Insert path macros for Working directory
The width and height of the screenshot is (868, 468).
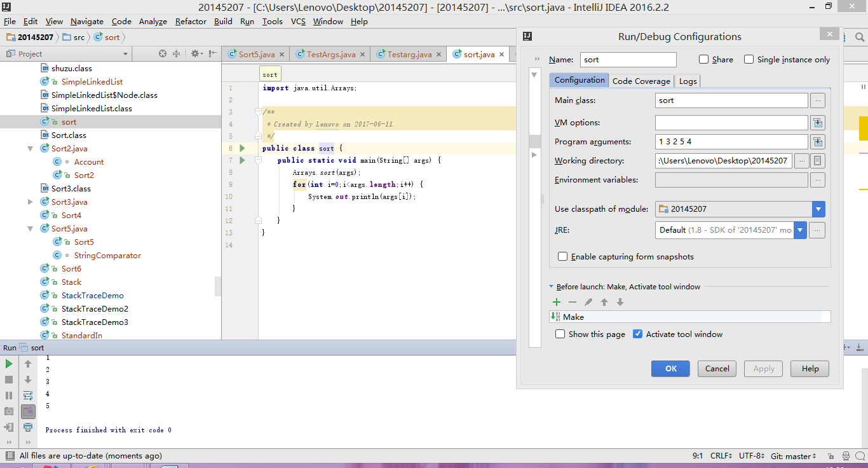[818, 161]
